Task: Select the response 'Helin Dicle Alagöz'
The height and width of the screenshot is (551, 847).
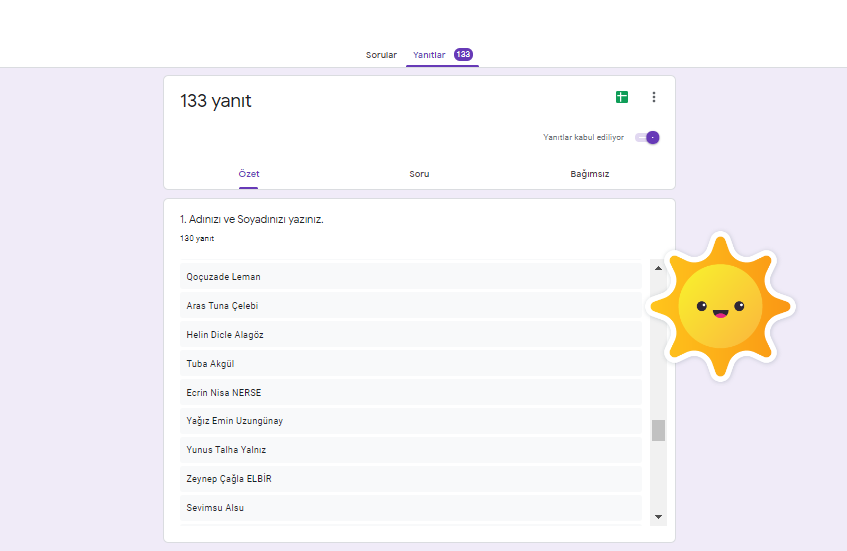Action: point(411,335)
